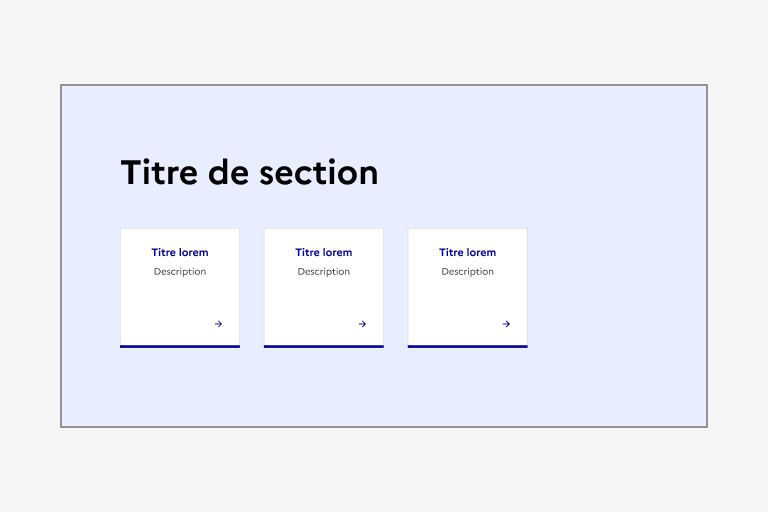Click blank white area left of first card's arrow
Image resolution: width=768 pixels, height=512 pixels.
165,322
